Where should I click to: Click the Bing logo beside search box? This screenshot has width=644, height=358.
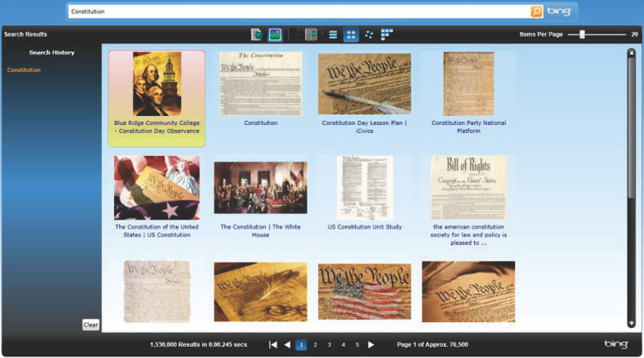pos(559,12)
